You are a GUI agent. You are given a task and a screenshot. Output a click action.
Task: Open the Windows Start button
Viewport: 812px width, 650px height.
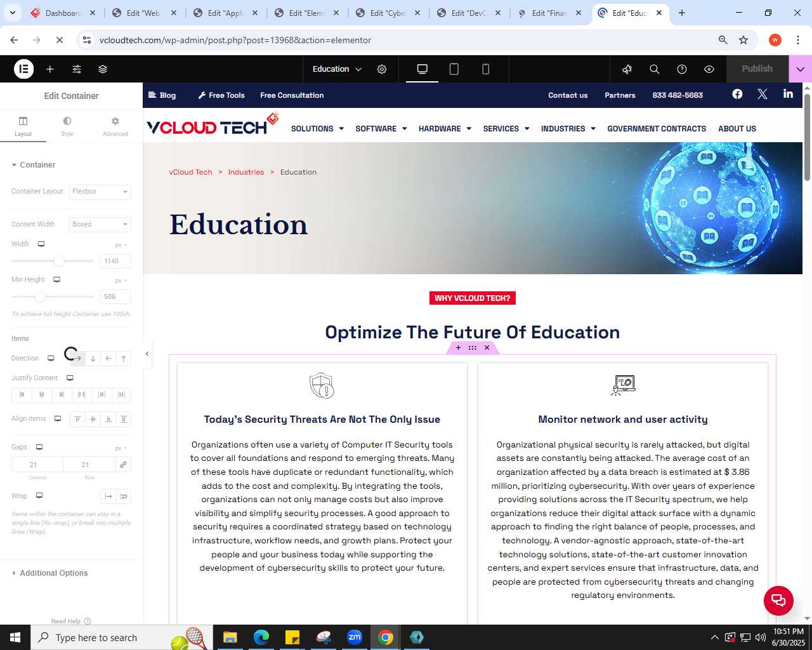tap(15, 637)
